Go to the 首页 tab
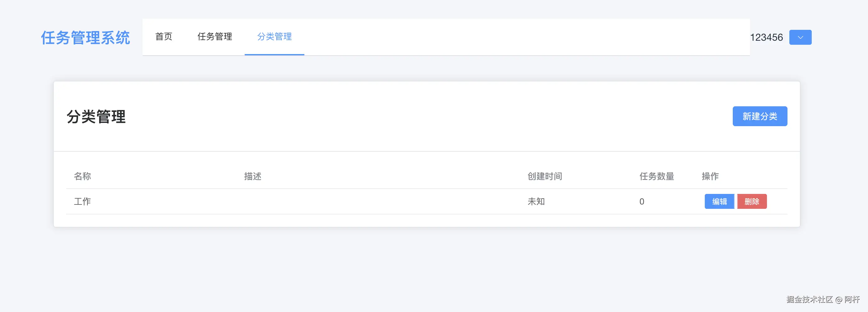Viewport: 868px width, 312px height. point(164,36)
